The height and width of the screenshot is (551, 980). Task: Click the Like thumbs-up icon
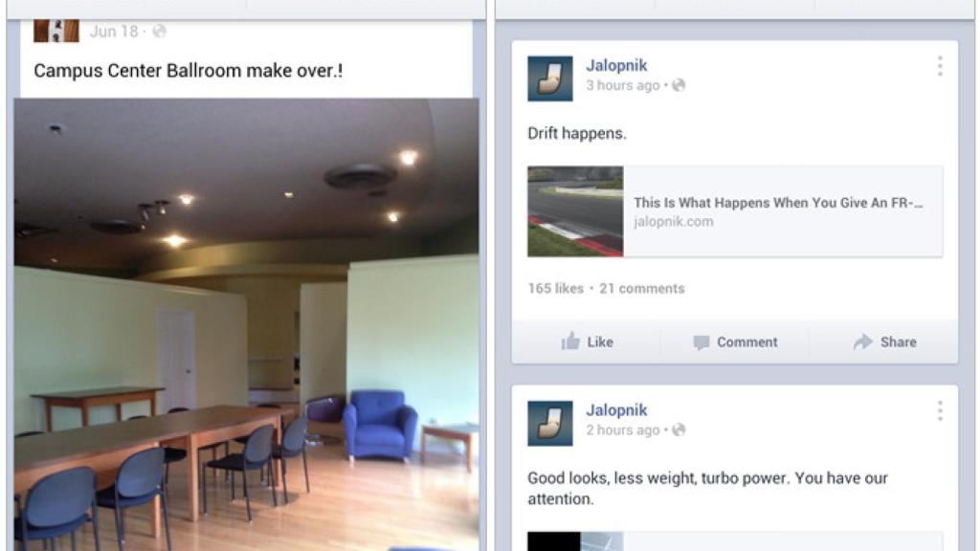click(570, 342)
